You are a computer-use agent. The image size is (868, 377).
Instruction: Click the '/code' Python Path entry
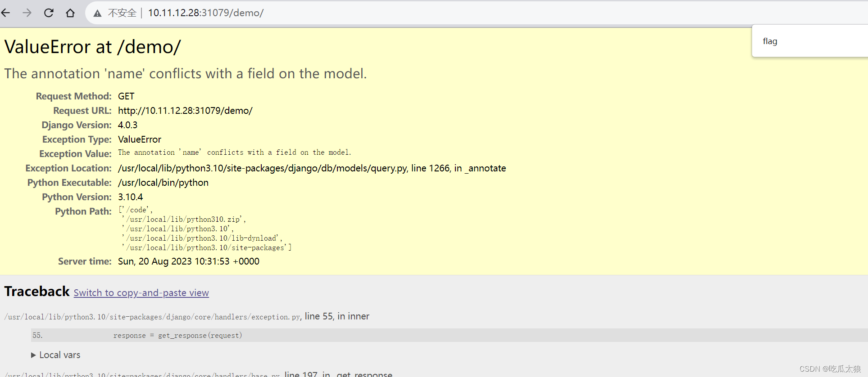(136, 210)
